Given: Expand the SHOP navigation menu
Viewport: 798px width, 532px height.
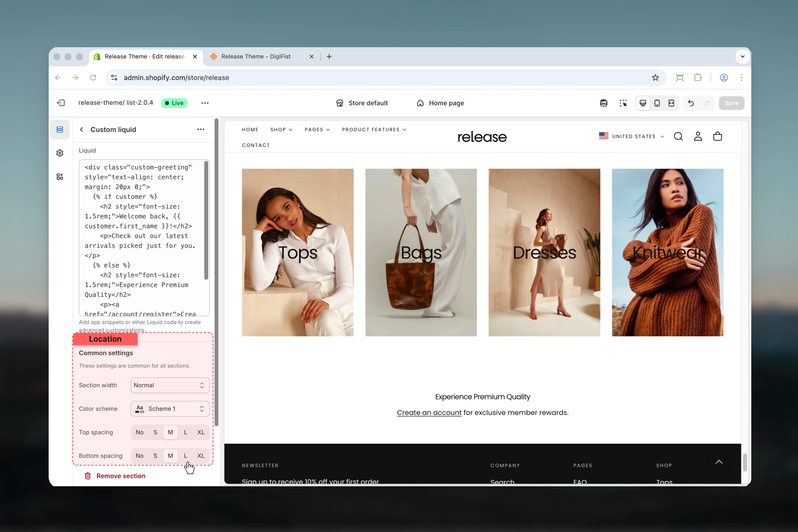Looking at the screenshot, I should 281,130.
